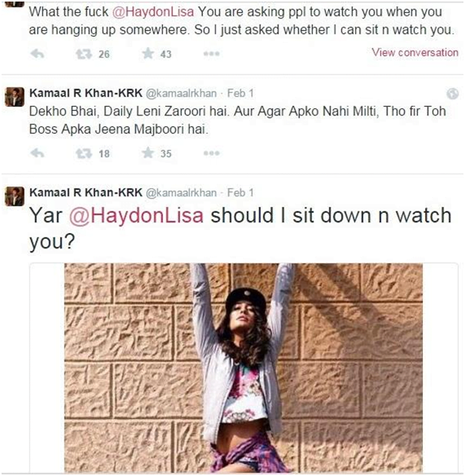Open @HaydonLisa mention in large tweet

coord(137,215)
